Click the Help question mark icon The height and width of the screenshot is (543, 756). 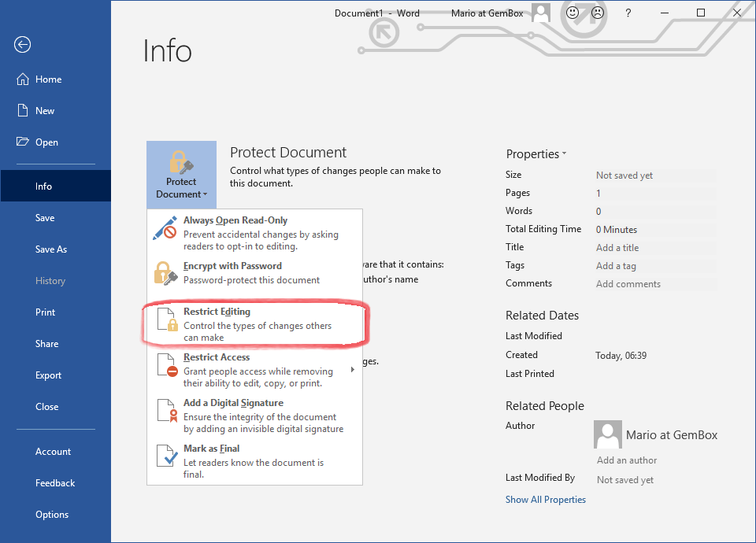click(628, 13)
